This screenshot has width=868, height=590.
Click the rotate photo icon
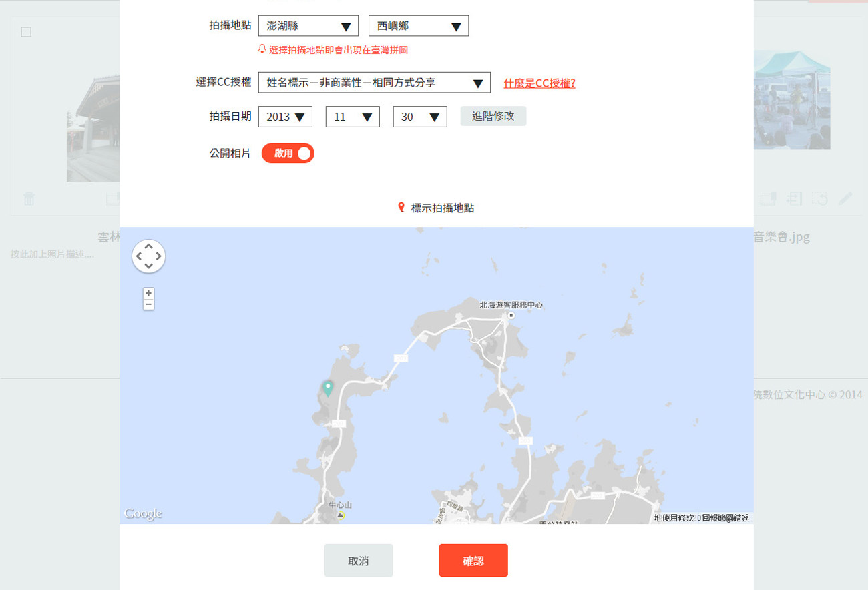[819, 198]
